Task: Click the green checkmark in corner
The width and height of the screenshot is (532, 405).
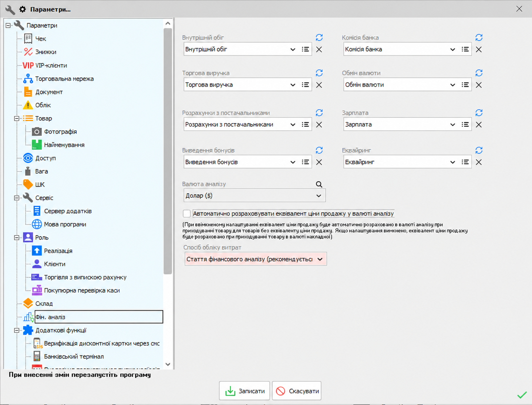Action: click(x=522, y=395)
